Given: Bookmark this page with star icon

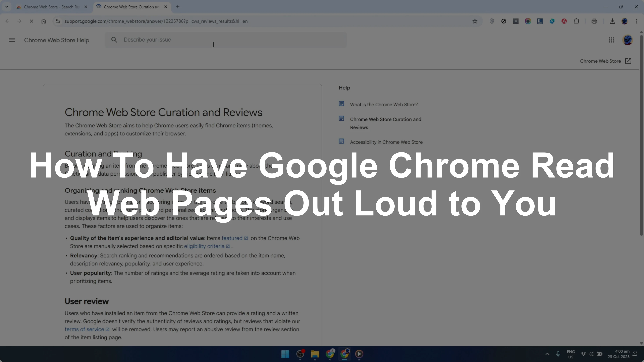Looking at the screenshot, I should coord(475,21).
